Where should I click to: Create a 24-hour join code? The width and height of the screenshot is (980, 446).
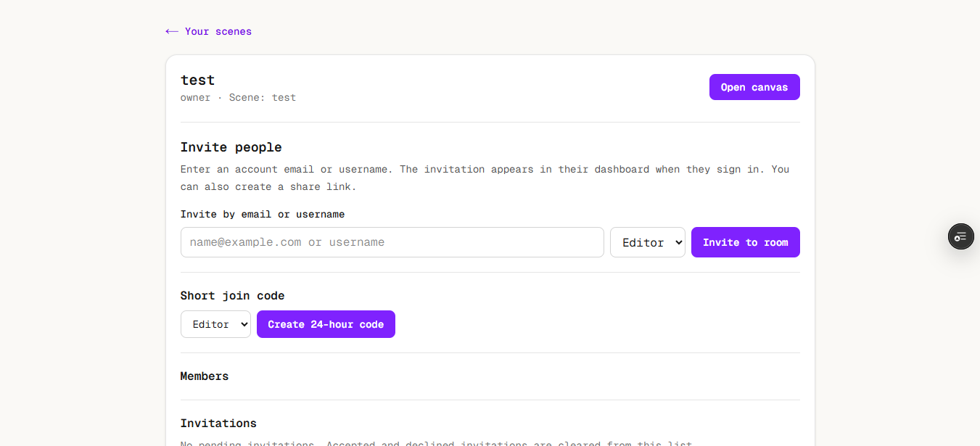tap(326, 324)
